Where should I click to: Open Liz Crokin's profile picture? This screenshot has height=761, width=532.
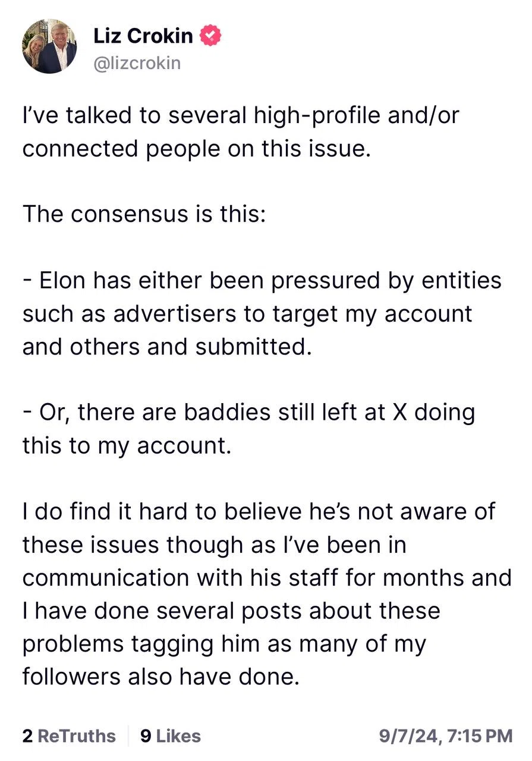coord(49,47)
